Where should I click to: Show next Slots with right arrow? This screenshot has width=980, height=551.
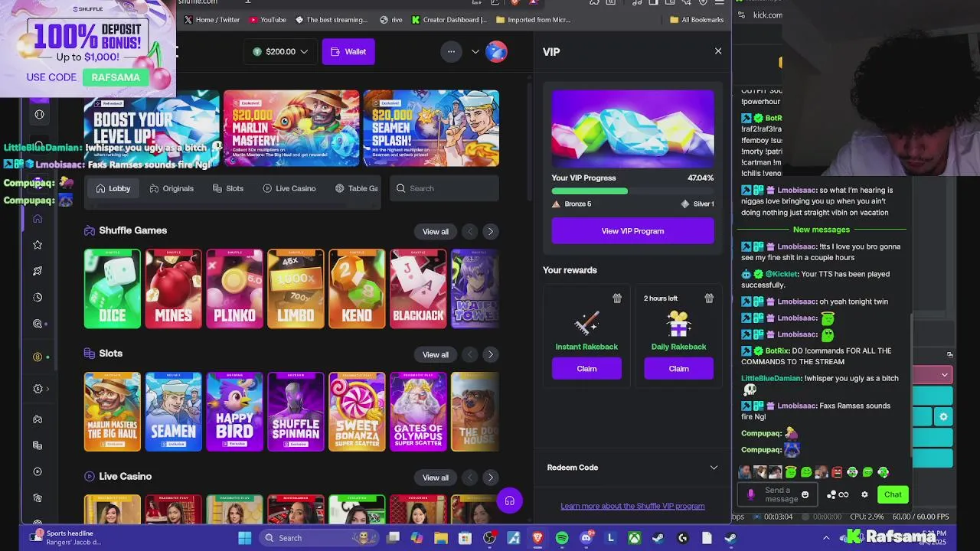click(491, 355)
